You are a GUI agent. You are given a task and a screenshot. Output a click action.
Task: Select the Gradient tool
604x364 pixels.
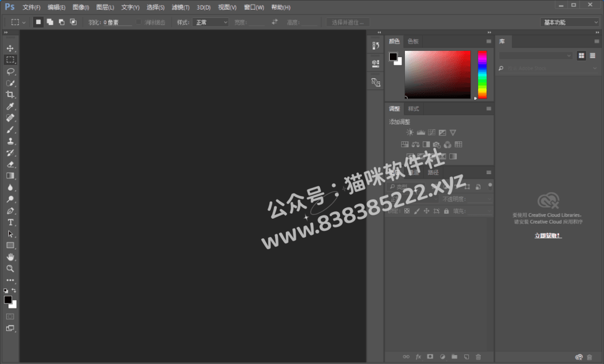coord(10,176)
